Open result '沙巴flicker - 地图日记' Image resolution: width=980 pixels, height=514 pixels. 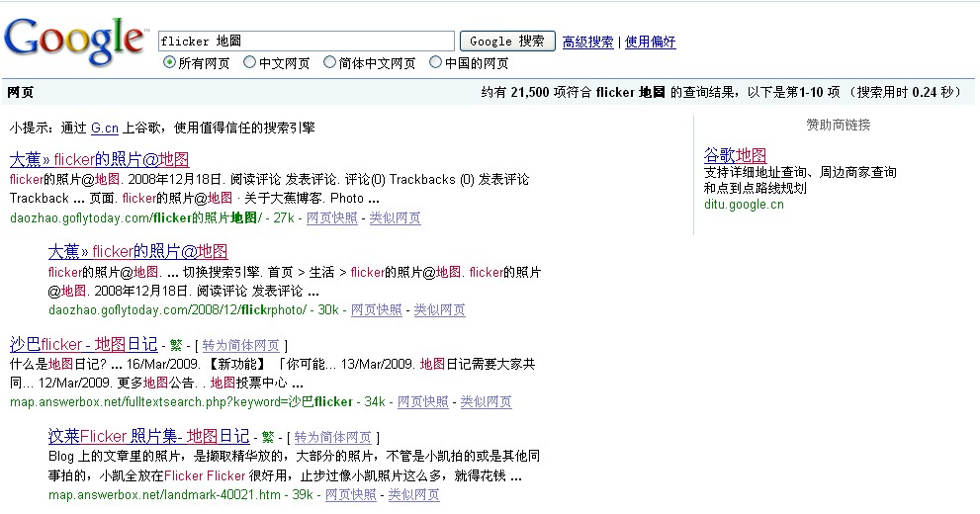coord(83,344)
